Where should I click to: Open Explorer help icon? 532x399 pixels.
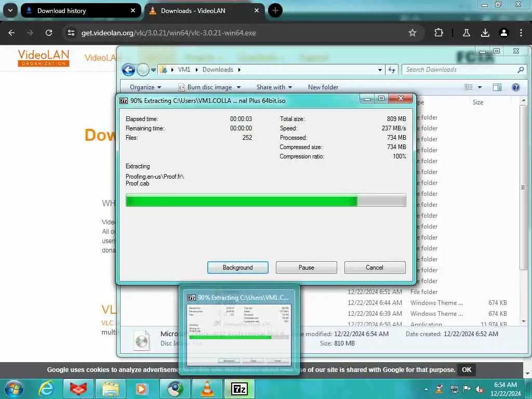pyautogui.click(x=516, y=87)
